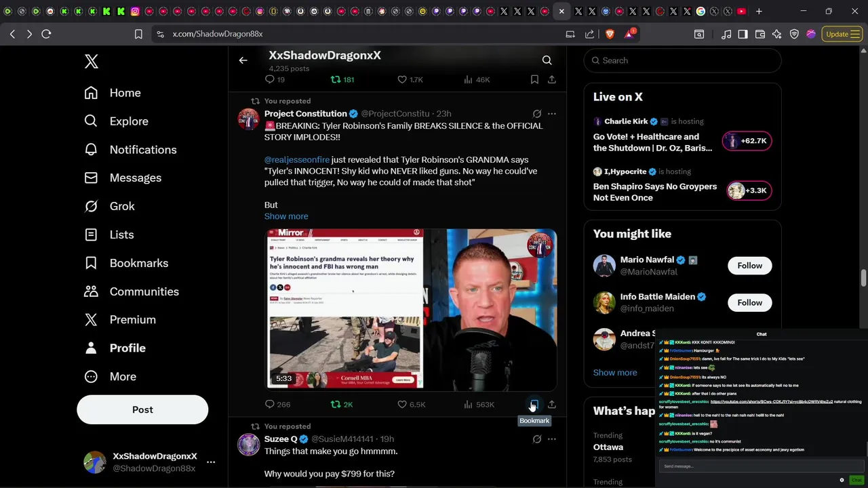Image resolution: width=868 pixels, height=488 pixels.
Task: Join Charlie Kirk live with +62.7K listeners
Action: pyautogui.click(x=747, y=141)
